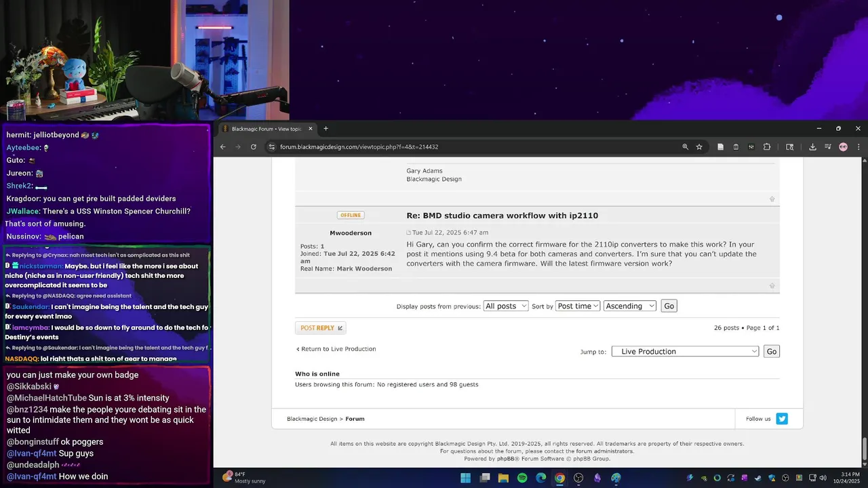Open OBS Studio from taskbar
Screen dimensions: 868x488
point(578,478)
